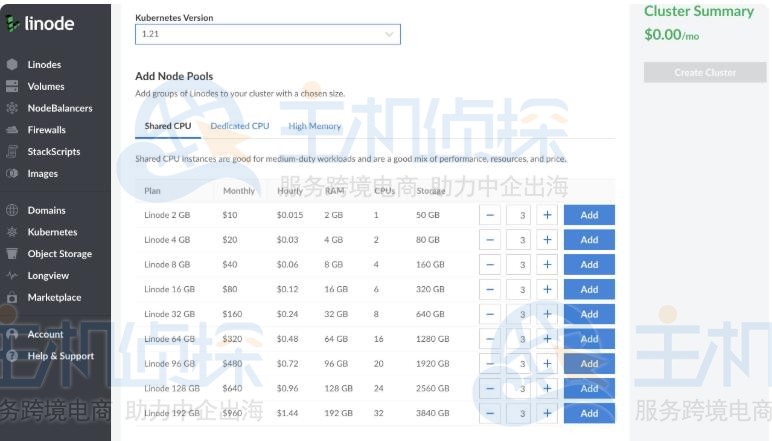Image resolution: width=772 pixels, height=441 pixels.
Task: Switch to the Dedicated CPU tab
Action: (x=240, y=126)
